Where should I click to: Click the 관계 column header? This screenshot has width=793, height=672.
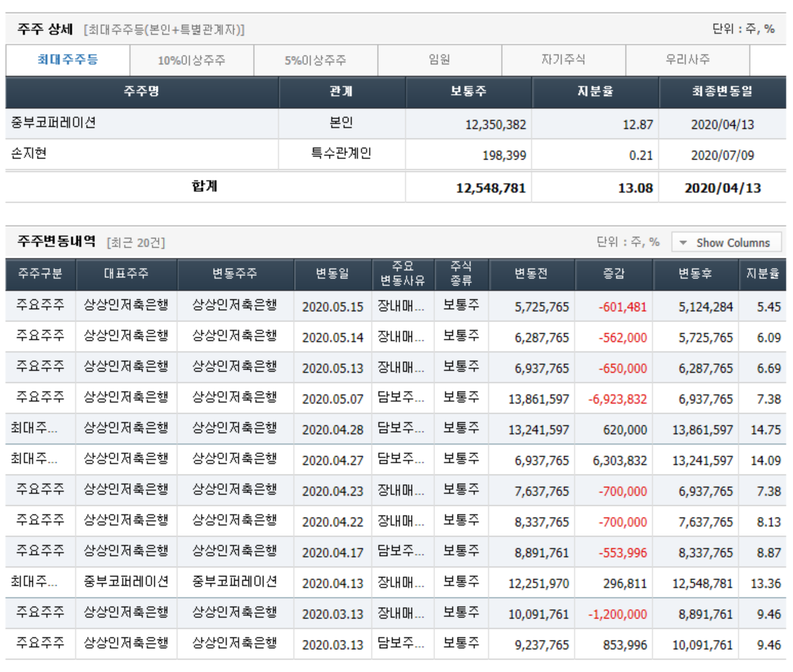click(x=342, y=92)
